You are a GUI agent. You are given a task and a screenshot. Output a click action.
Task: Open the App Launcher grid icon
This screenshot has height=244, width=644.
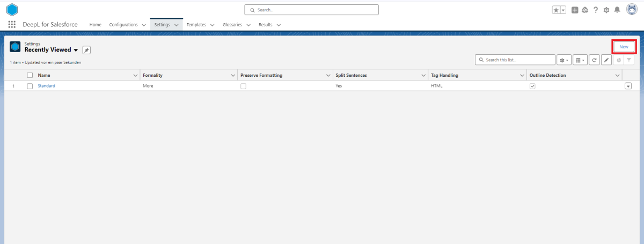point(12,25)
